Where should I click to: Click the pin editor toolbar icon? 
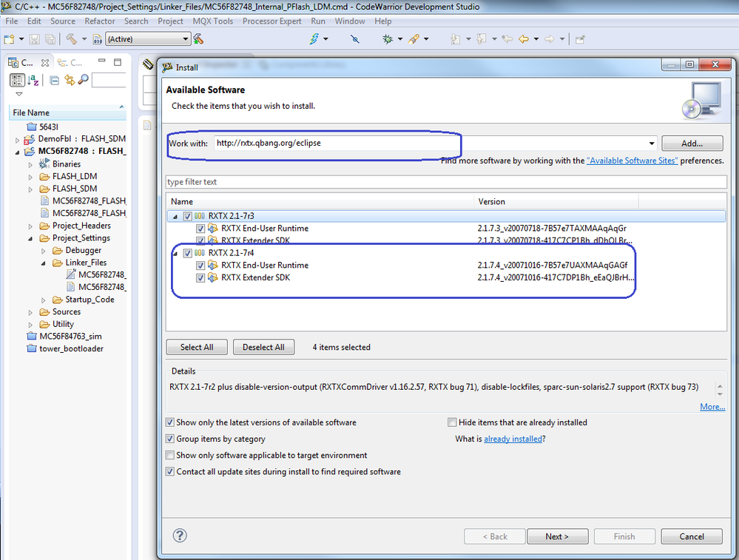tap(580, 39)
